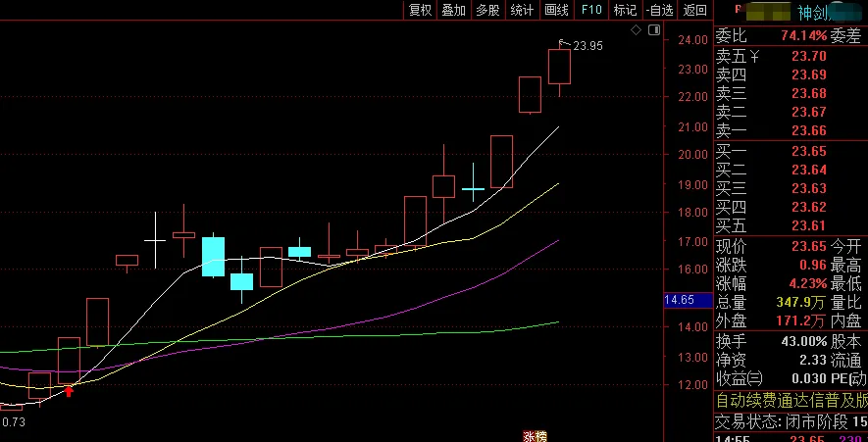868x442 pixels.
Task: Remove stock via -自选 button
Action: (660, 10)
